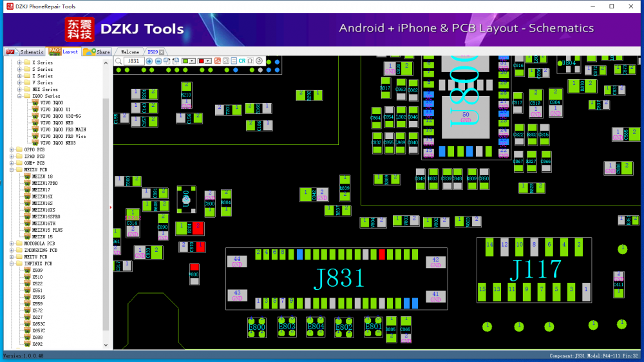The image size is (644, 362).
Task: Select VIVO IQOO NEO tree item
Action: click(x=57, y=123)
